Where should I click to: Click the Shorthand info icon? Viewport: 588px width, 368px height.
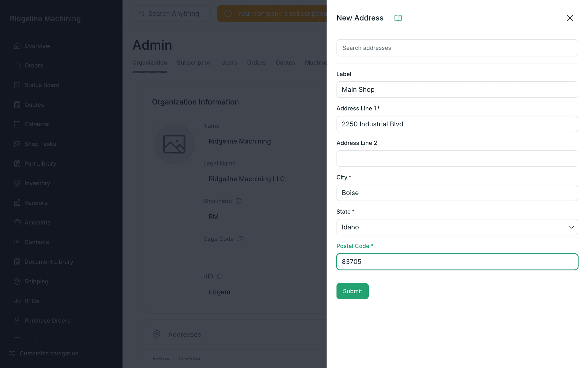(x=238, y=201)
